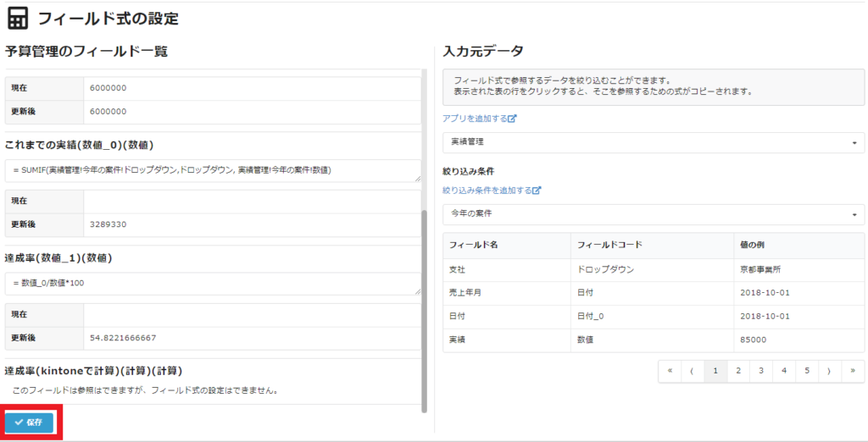
Task: Click the calculator icon beside フィールド式の設定
Action: tap(18, 19)
